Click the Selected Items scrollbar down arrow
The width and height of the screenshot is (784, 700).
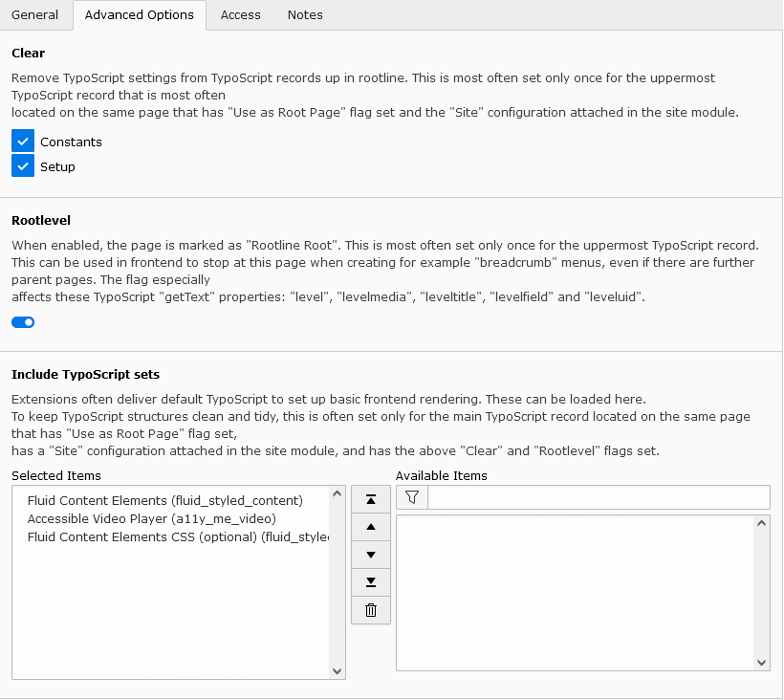(337, 672)
